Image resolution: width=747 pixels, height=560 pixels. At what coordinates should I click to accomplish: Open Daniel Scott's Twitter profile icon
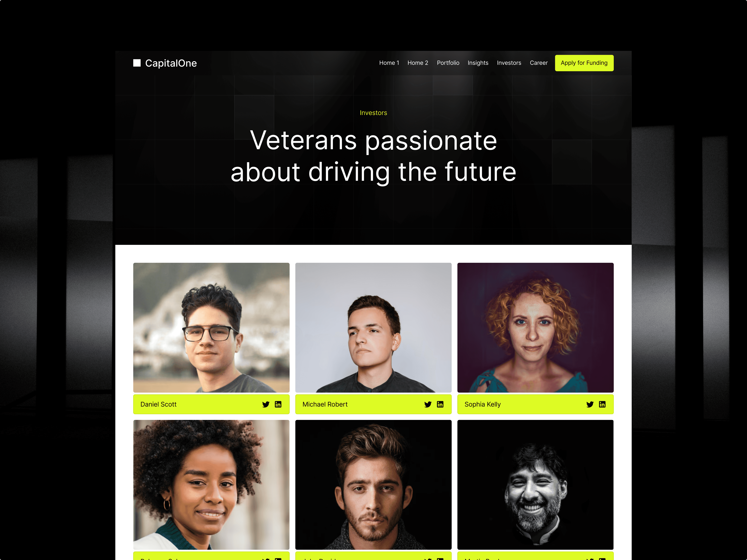point(266,404)
